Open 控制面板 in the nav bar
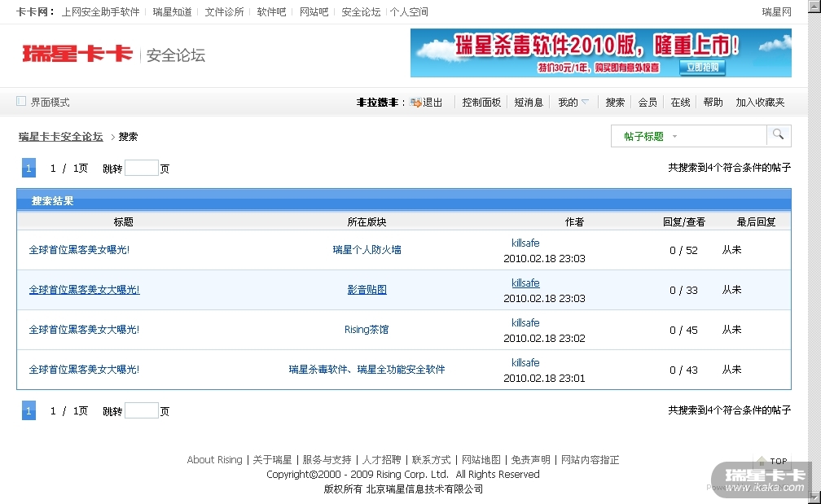 click(481, 103)
